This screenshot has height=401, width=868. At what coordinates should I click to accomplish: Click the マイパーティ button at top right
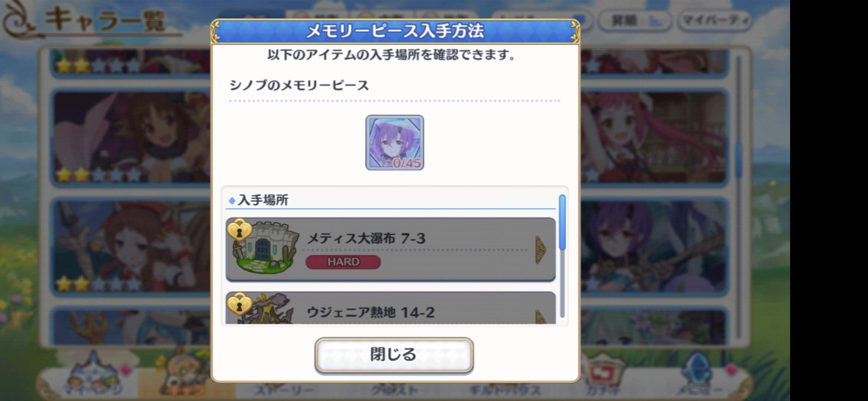coord(714,20)
